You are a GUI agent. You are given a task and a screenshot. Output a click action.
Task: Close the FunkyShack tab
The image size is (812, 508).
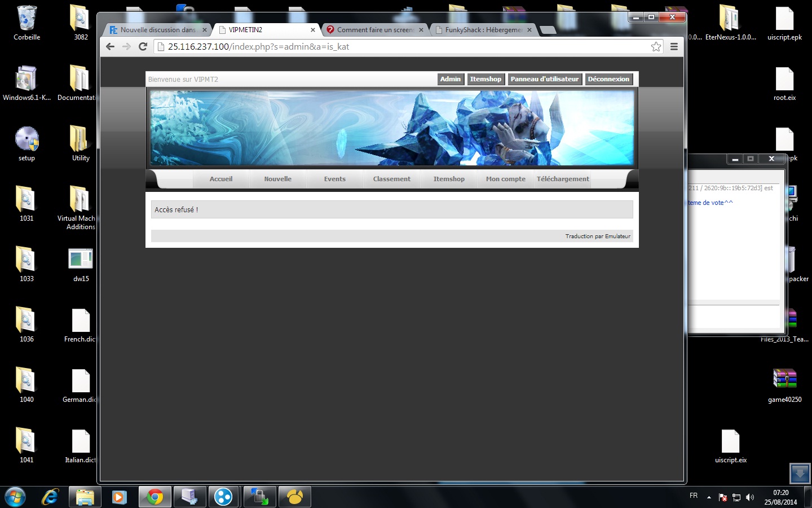(x=529, y=30)
